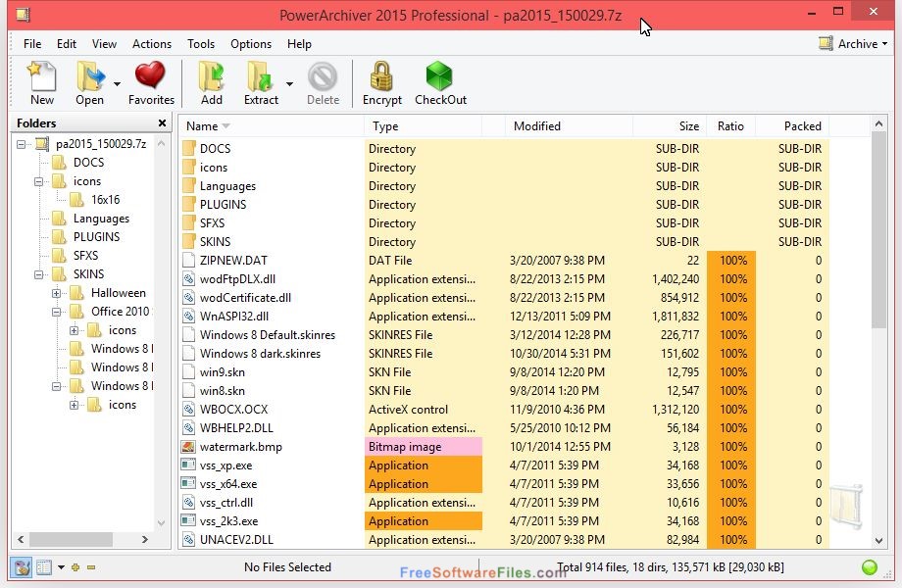Viewport: 902px width, 588px height.
Task: Open the dropdown arrow next to Extract
Action: [289, 84]
